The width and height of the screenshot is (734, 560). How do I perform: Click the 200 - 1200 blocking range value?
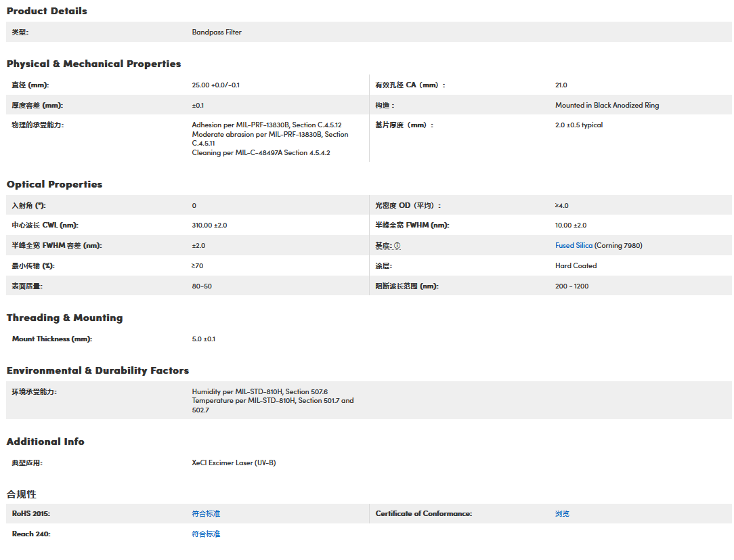[571, 286]
